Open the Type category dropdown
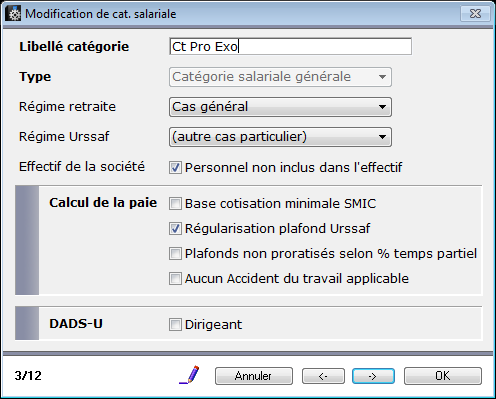 pos(280,77)
